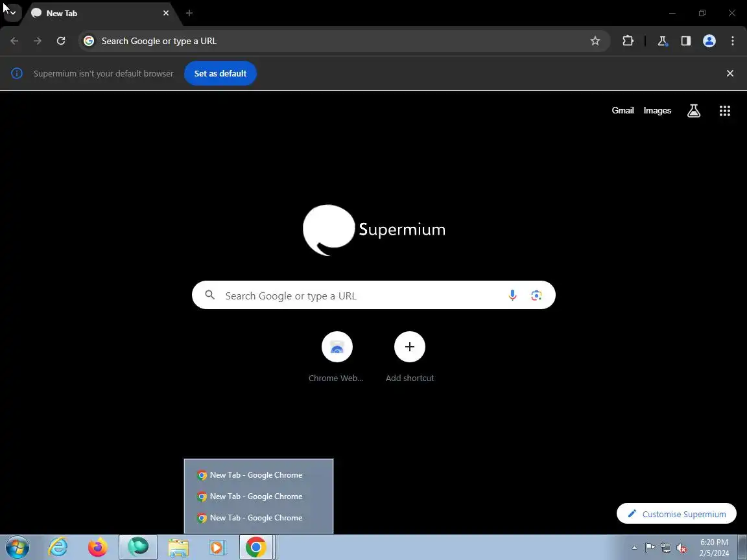
Task: Start voice search with microphone
Action: (512, 296)
